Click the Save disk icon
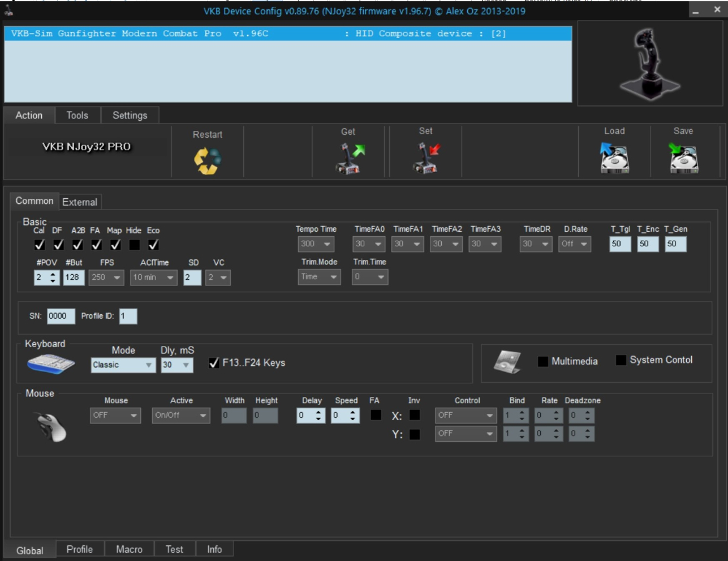 point(684,158)
